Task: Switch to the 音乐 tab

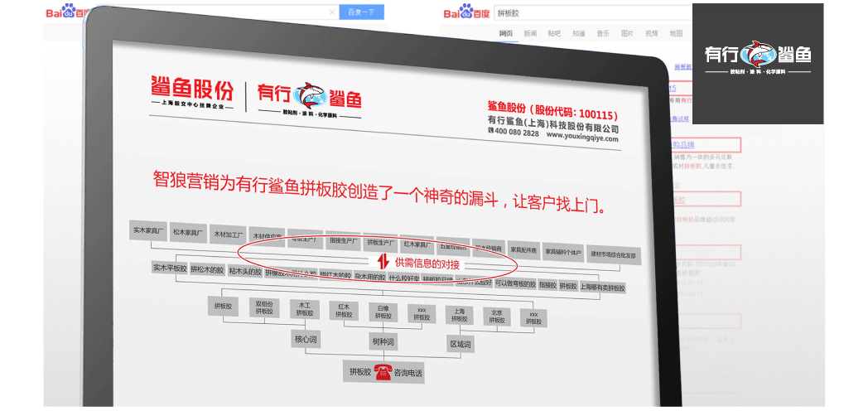Action: point(603,33)
